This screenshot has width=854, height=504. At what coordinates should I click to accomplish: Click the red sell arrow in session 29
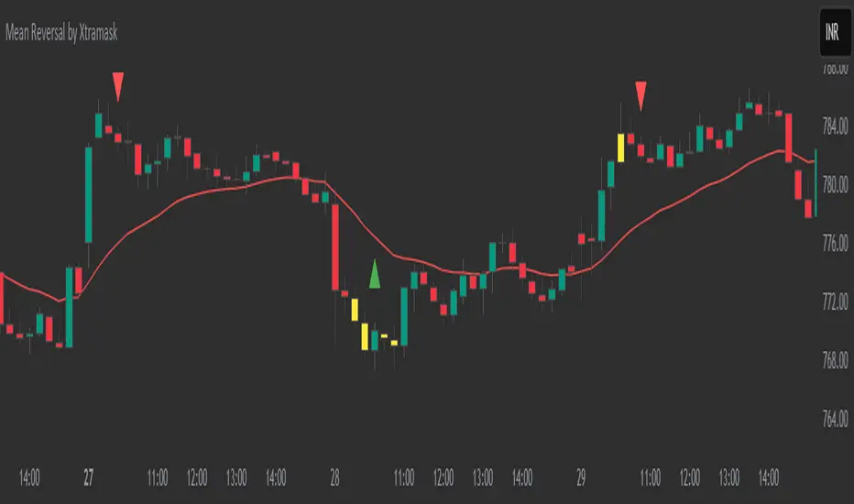(x=640, y=94)
